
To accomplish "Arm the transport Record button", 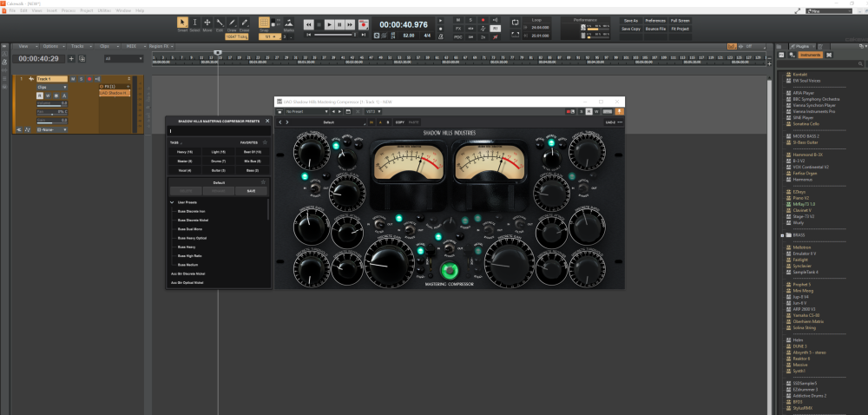I will click(364, 24).
